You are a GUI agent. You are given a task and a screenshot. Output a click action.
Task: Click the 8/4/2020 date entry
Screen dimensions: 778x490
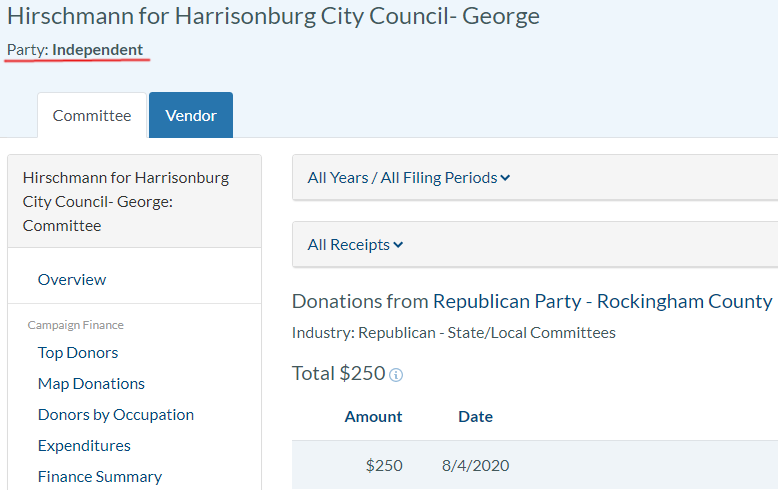(x=475, y=466)
